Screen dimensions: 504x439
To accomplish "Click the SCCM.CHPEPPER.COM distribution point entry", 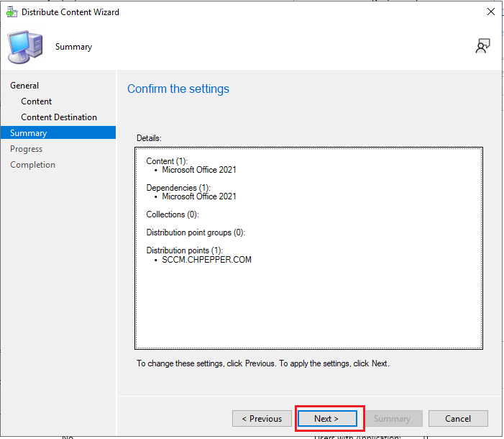I will (206, 259).
